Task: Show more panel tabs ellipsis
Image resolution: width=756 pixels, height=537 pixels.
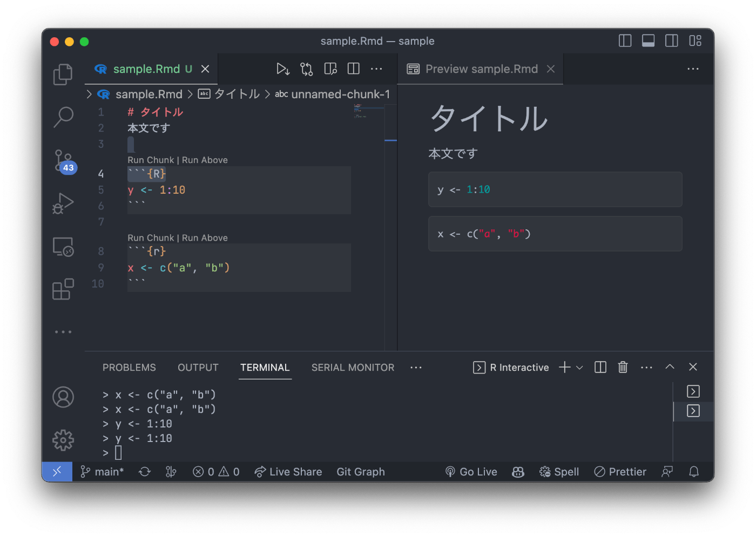Action: [416, 368]
